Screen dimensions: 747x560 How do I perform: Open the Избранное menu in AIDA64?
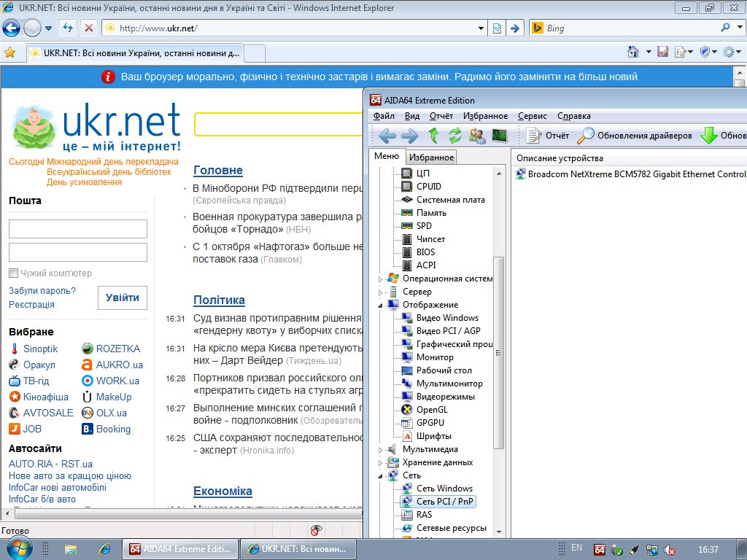pyautogui.click(x=485, y=116)
